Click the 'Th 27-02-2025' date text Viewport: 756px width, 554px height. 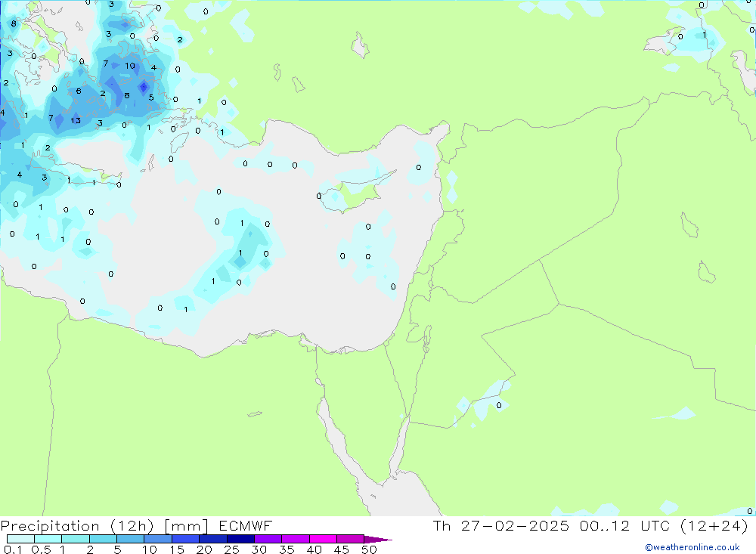(x=501, y=526)
